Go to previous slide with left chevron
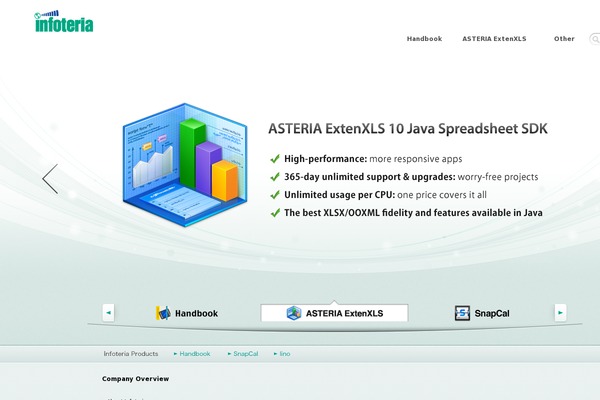Screen dimensions: 600x400 (x=50, y=179)
